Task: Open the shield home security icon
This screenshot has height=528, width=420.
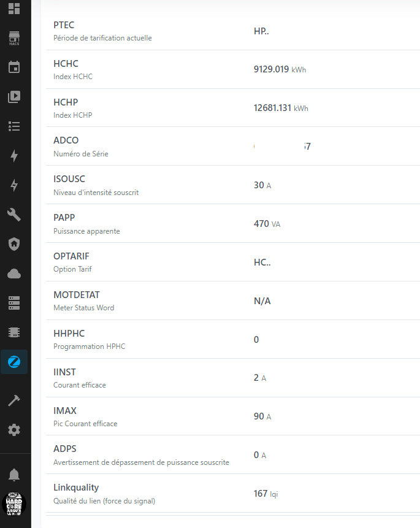Action: (14, 244)
